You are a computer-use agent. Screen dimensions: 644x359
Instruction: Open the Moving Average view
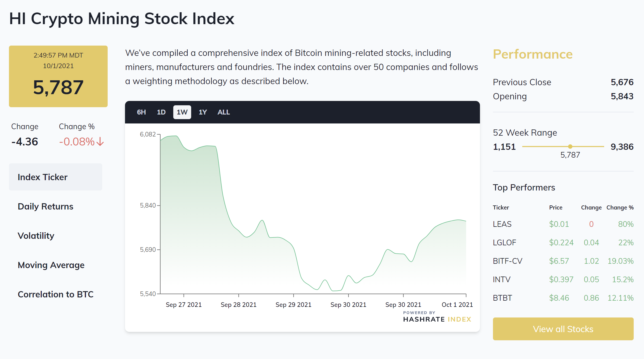point(51,265)
